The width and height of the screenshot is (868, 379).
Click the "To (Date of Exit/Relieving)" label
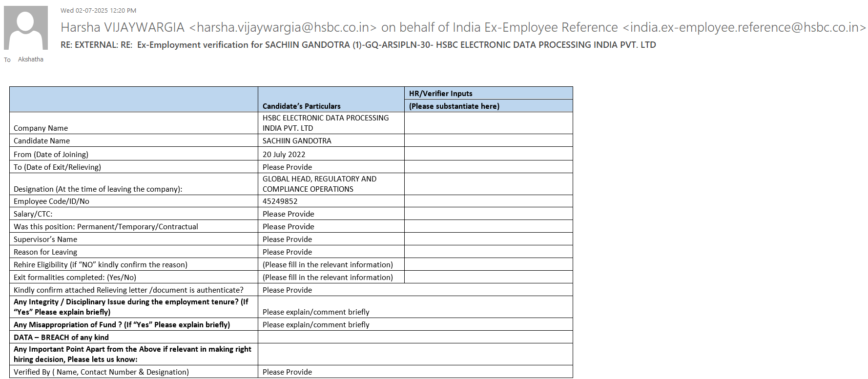click(57, 167)
